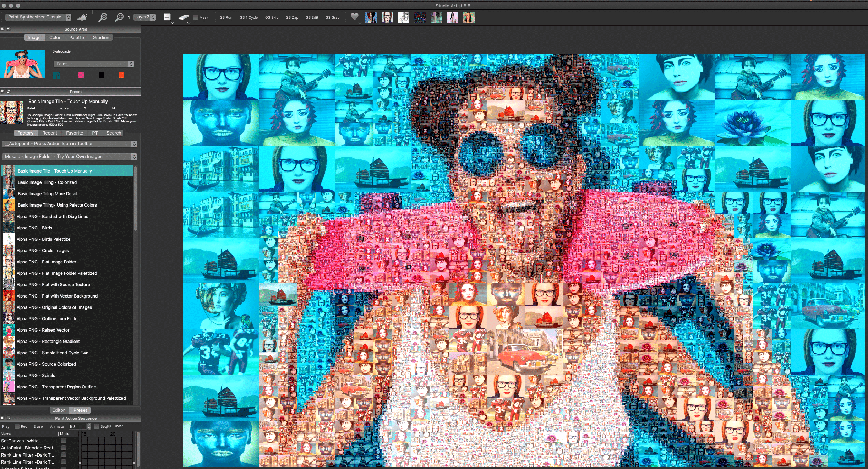Click the Alpha PNG - Birds preset icon
This screenshot has width=868, height=469.
pyautogui.click(x=9, y=228)
